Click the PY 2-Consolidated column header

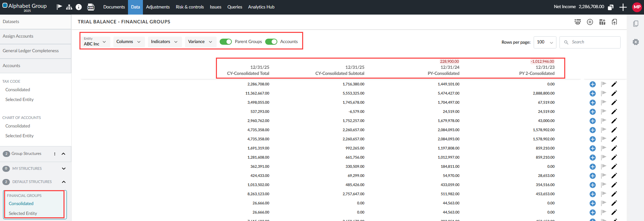(537, 70)
